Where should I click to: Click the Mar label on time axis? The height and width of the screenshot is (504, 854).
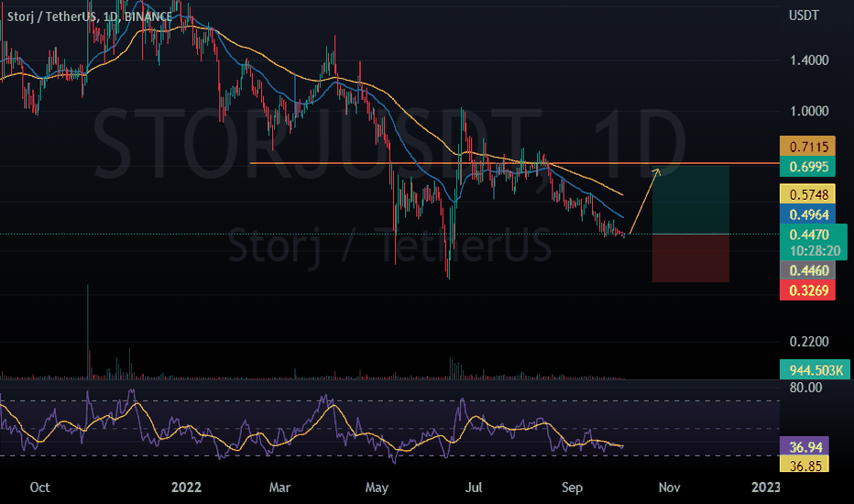tap(279, 488)
